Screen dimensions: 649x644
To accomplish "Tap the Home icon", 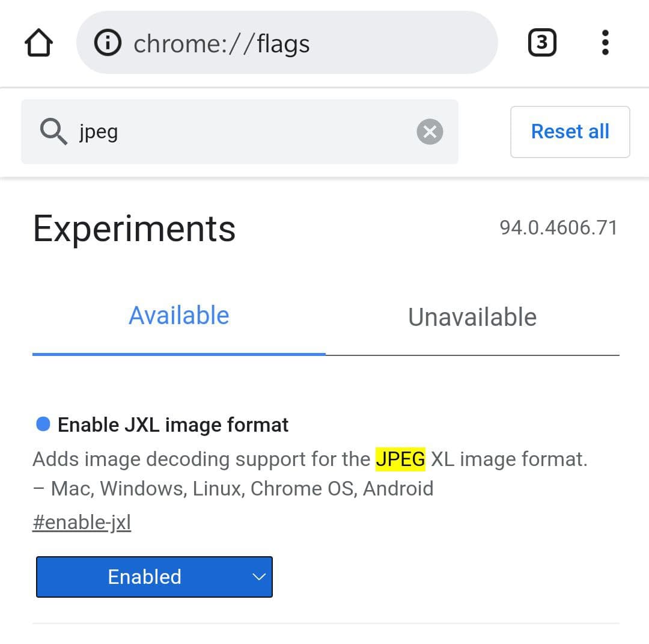I will coord(39,43).
